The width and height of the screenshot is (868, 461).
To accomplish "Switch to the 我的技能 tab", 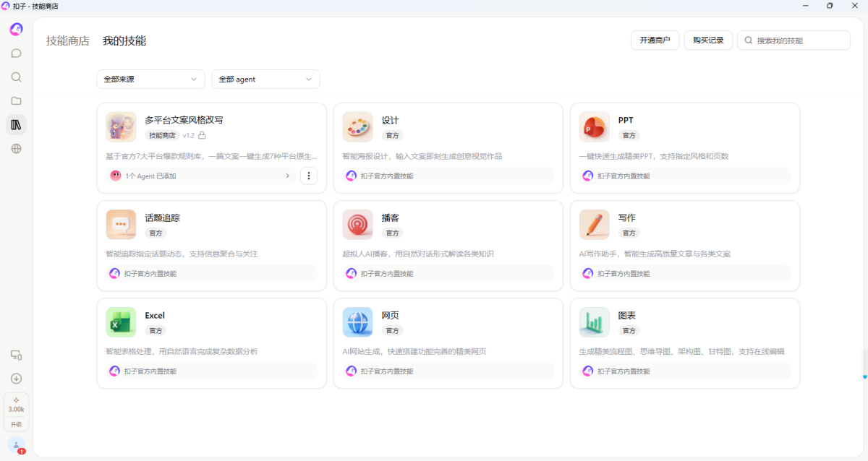I will click(x=124, y=41).
